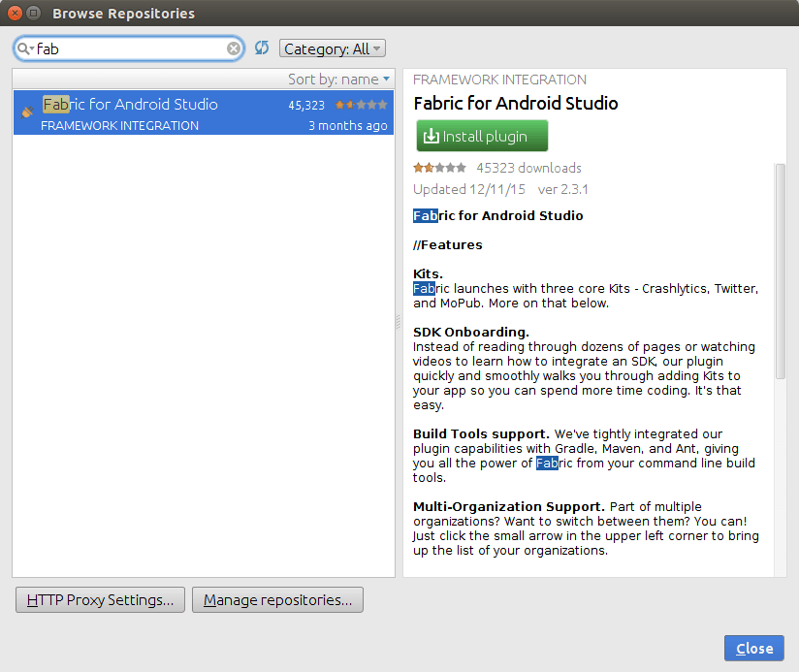Open HTTP Proxy Settings dialog

(101, 599)
